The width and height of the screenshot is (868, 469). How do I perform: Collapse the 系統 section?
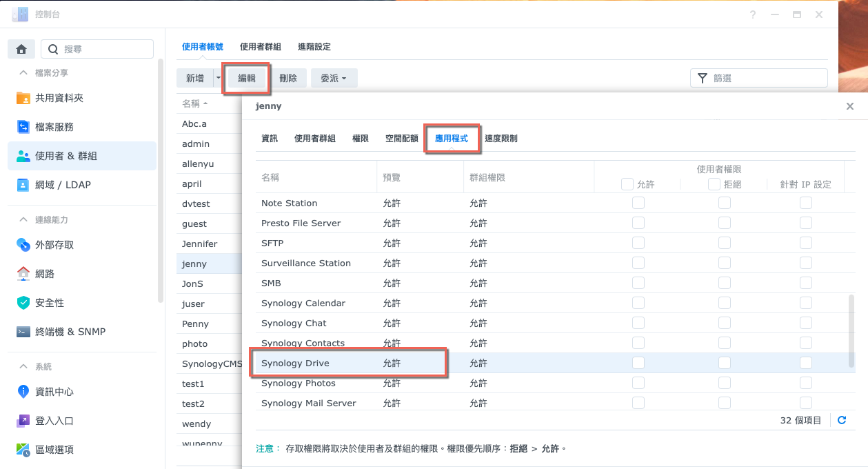tap(23, 366)
